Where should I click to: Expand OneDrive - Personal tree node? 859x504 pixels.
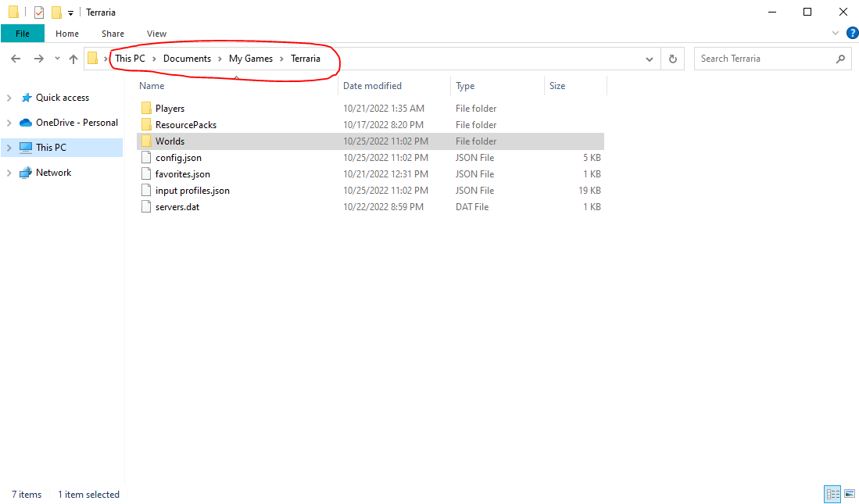[9, 123]
